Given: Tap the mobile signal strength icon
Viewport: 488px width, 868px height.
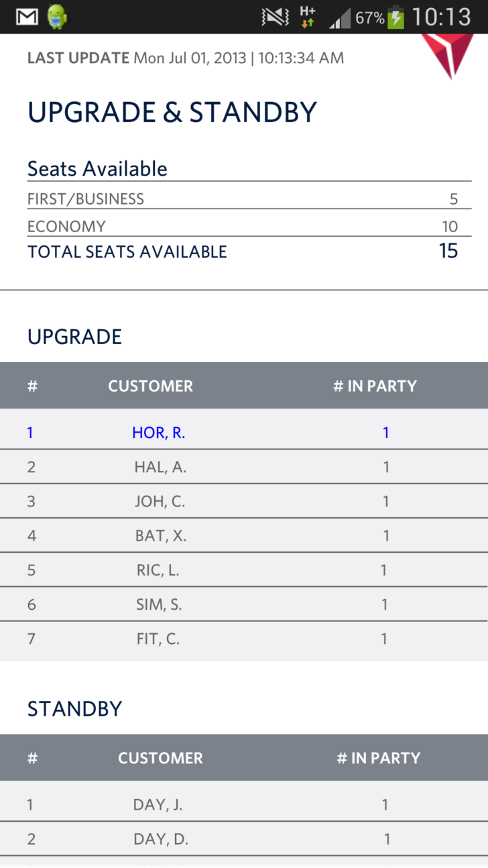Looking at the screenshot, I should [340, 19].
